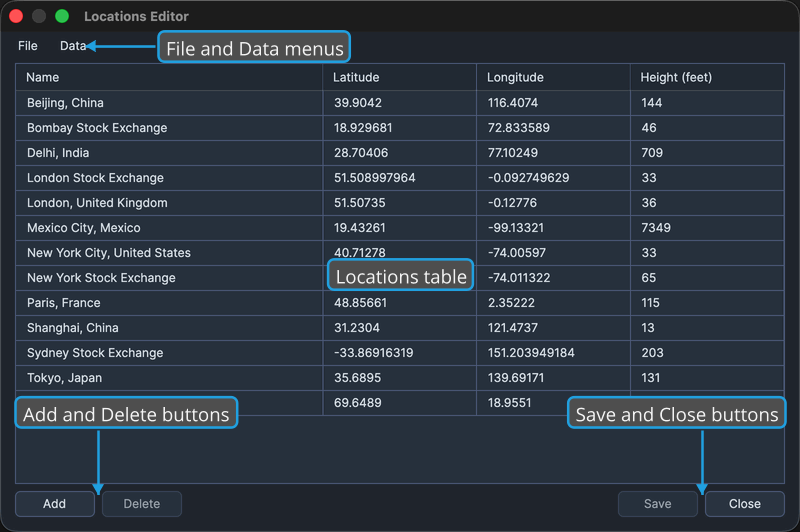Click longitude value -74.011322
Image resolution: width=800 pixels, height=532 pixels.
519,278
